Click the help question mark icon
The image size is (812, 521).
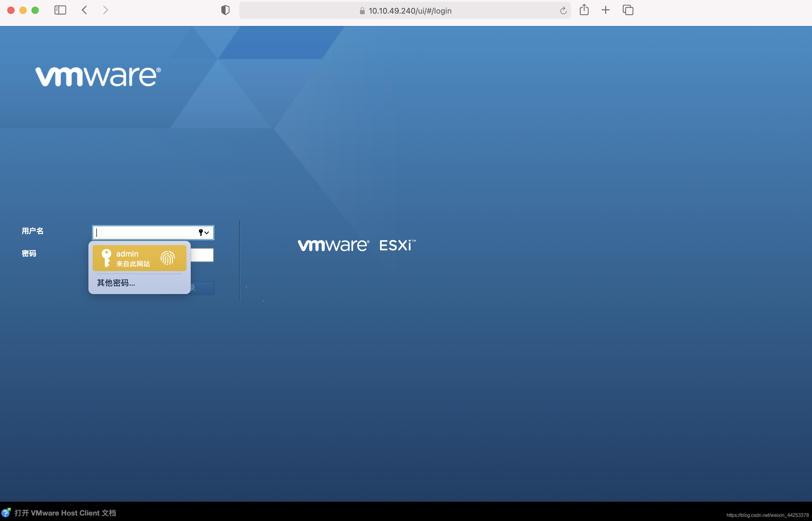click(x=6, y=513)
